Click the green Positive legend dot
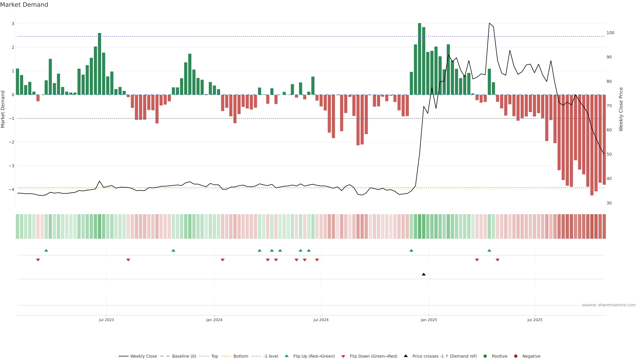This screenshot has height=362, width=644. (485, 356)
